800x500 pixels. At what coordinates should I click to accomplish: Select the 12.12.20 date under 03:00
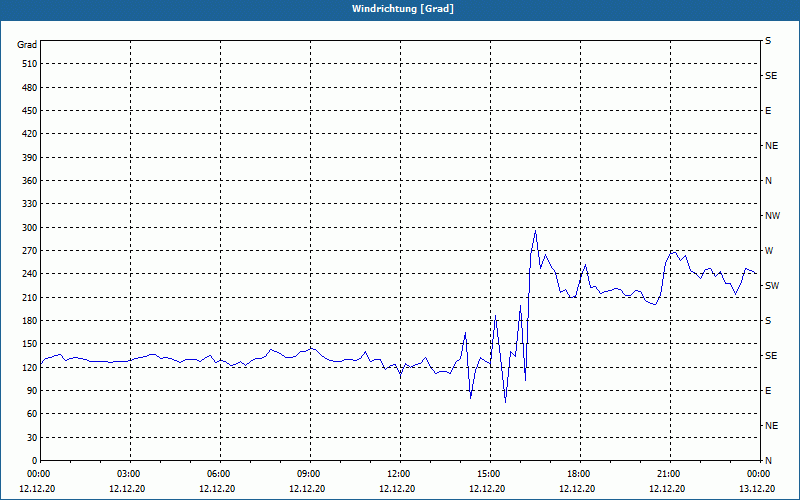(x=127, y=489)
